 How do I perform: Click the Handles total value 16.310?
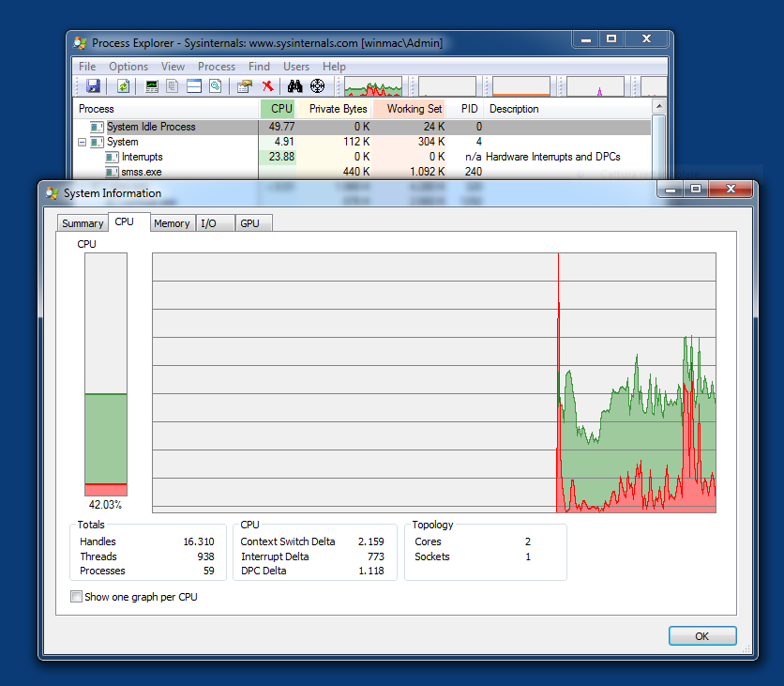pos(199,541)
